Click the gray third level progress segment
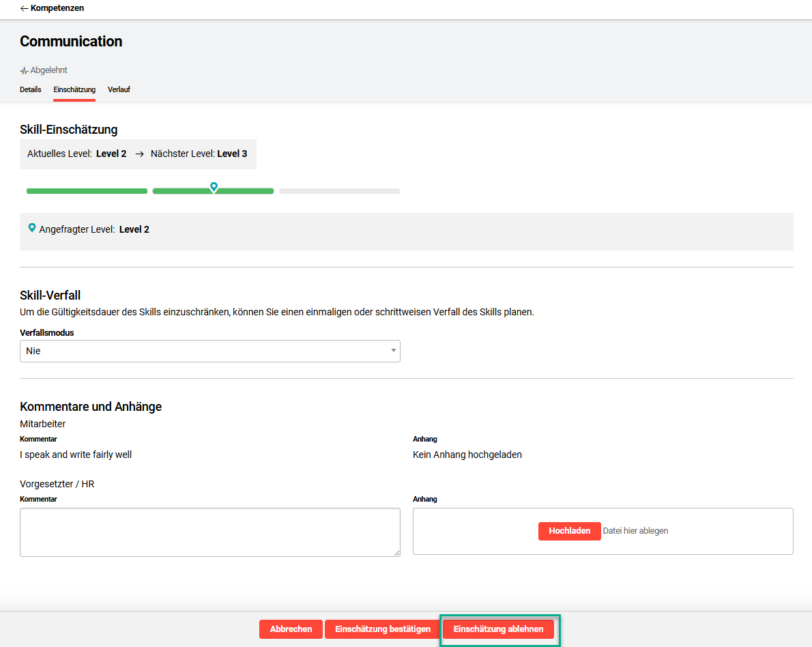812x647 pixels. (339, 191)
